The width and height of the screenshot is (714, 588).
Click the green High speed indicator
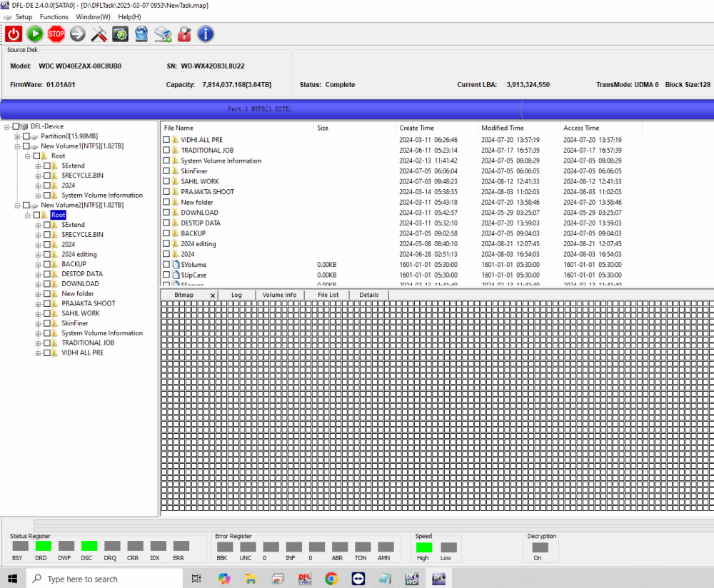(424, 547)
